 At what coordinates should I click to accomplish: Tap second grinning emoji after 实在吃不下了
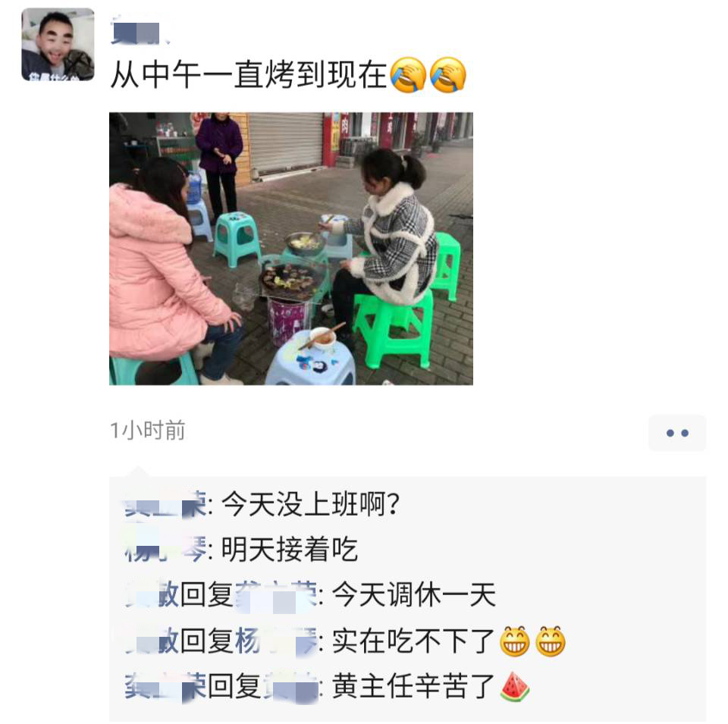[551, 642]
